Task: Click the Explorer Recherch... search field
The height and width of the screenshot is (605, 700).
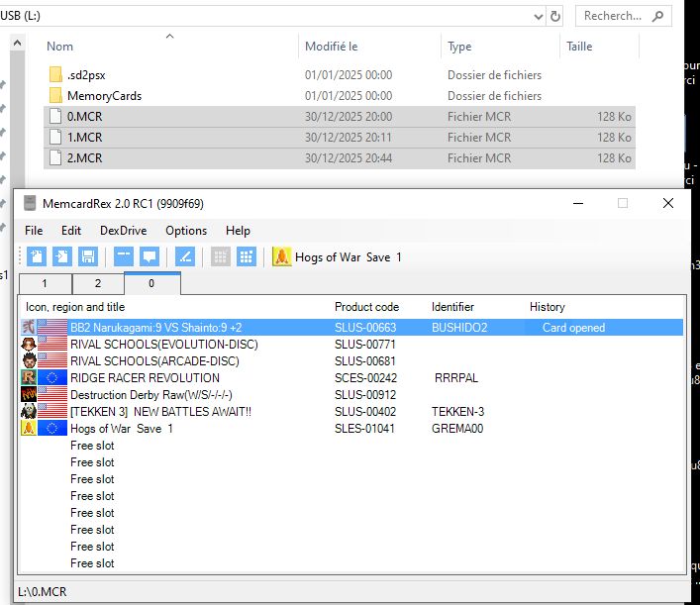Action: [623, 16]
